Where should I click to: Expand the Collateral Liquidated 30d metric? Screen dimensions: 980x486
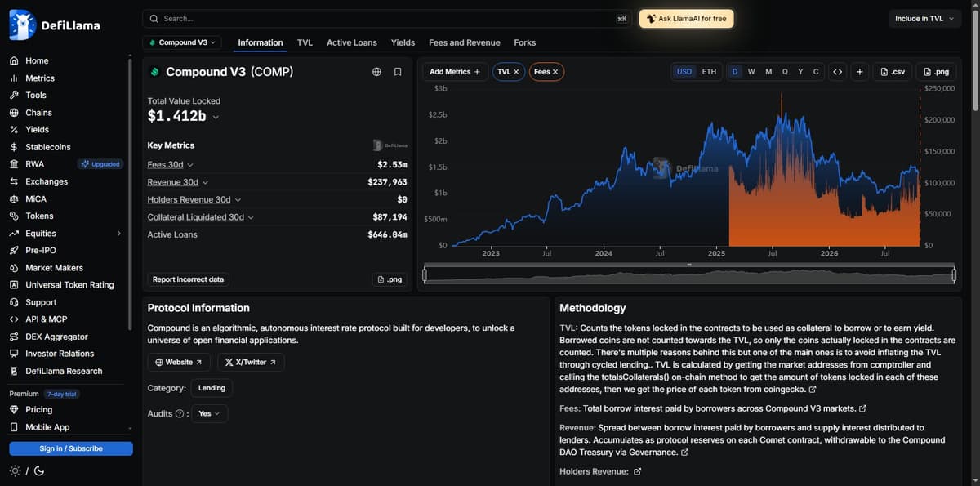(201, 217)
